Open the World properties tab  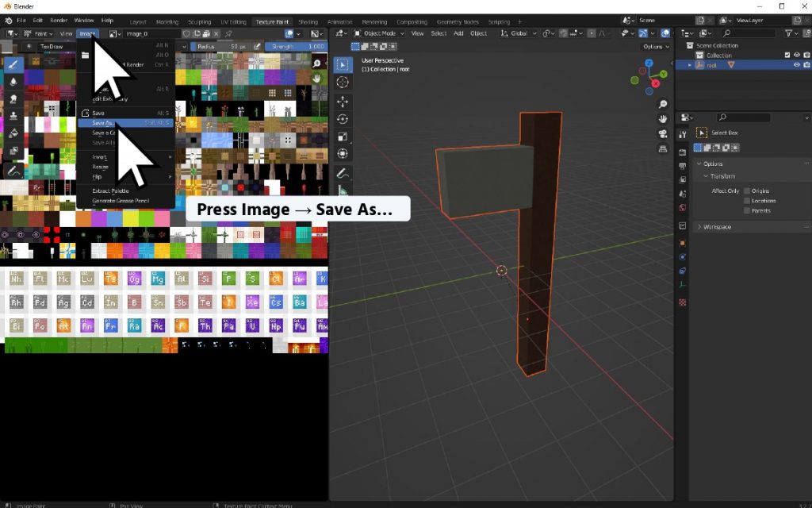pyautogui.click(x=683, y=208)
